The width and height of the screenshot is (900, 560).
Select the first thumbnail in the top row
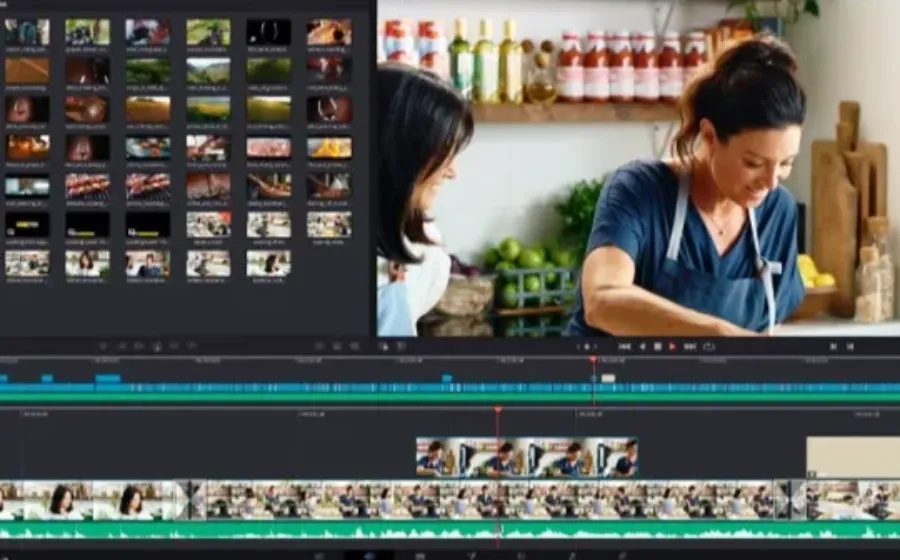tap(27, 32)
